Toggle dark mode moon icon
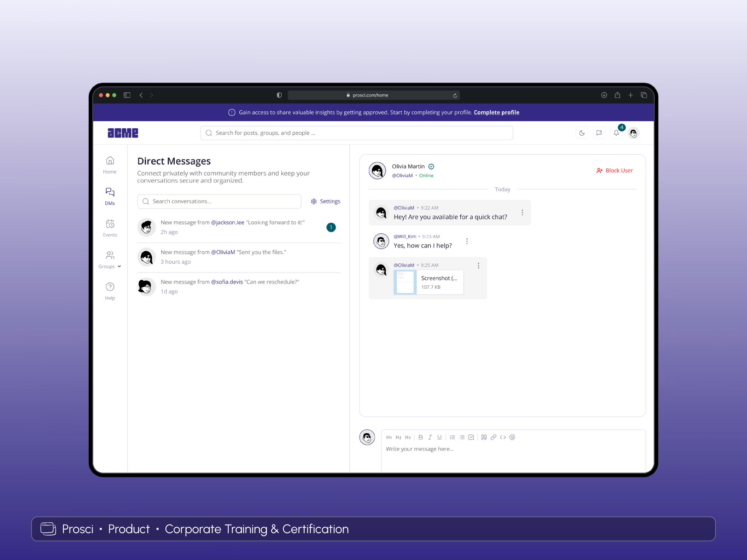This screenshot has height=560, width=747. click(x=582, y=133)
